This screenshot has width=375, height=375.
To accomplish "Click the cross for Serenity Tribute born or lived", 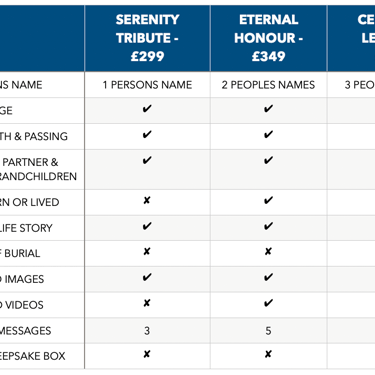I will tap(147, 200).
